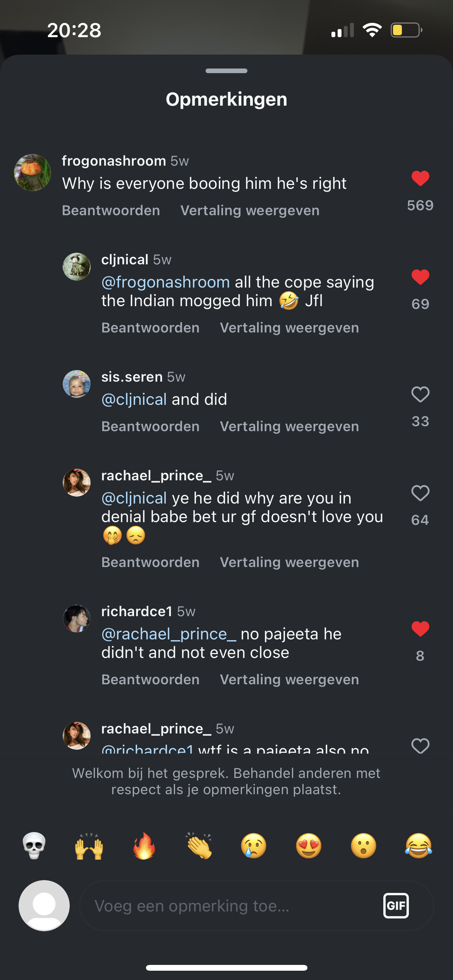Open the @frogonashroom mention in cljnical's reply

(166, 282)
